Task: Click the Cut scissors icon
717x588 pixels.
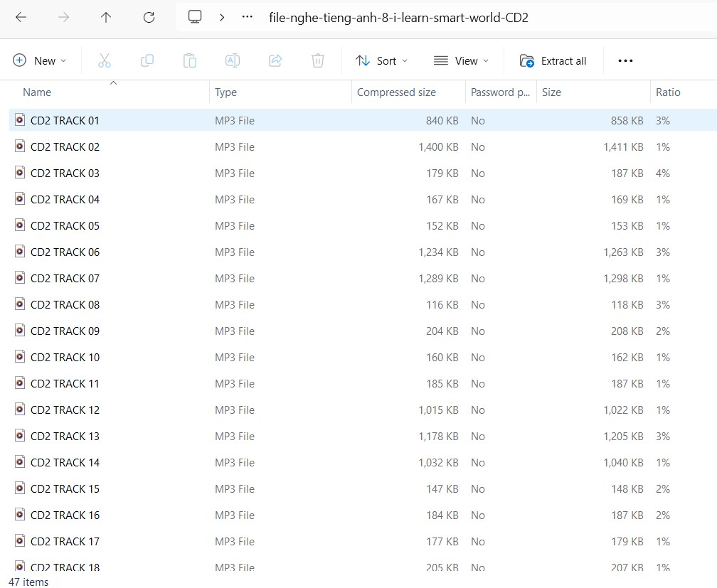Action: [x=105, y=60]
